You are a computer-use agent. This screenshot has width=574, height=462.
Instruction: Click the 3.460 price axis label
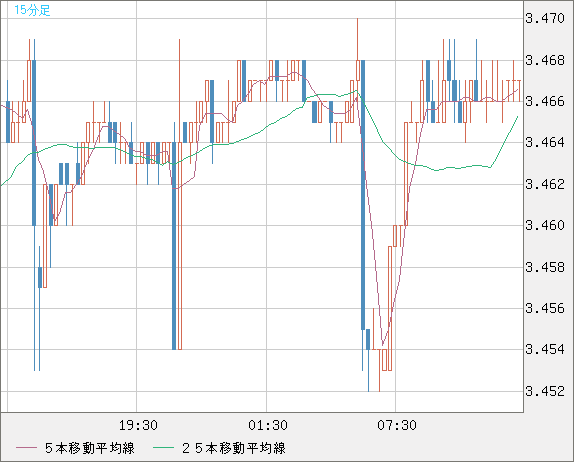tap(545, 225)
